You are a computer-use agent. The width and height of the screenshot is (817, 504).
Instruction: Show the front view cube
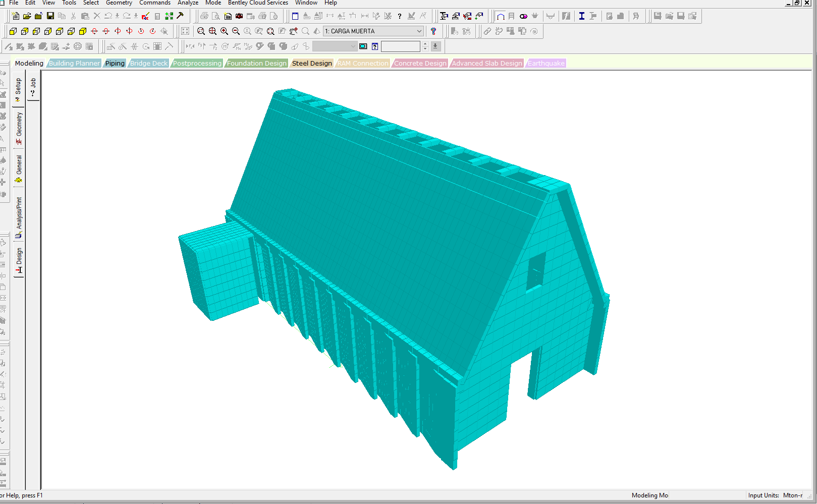pyautogui.click(x=13, y=31)
